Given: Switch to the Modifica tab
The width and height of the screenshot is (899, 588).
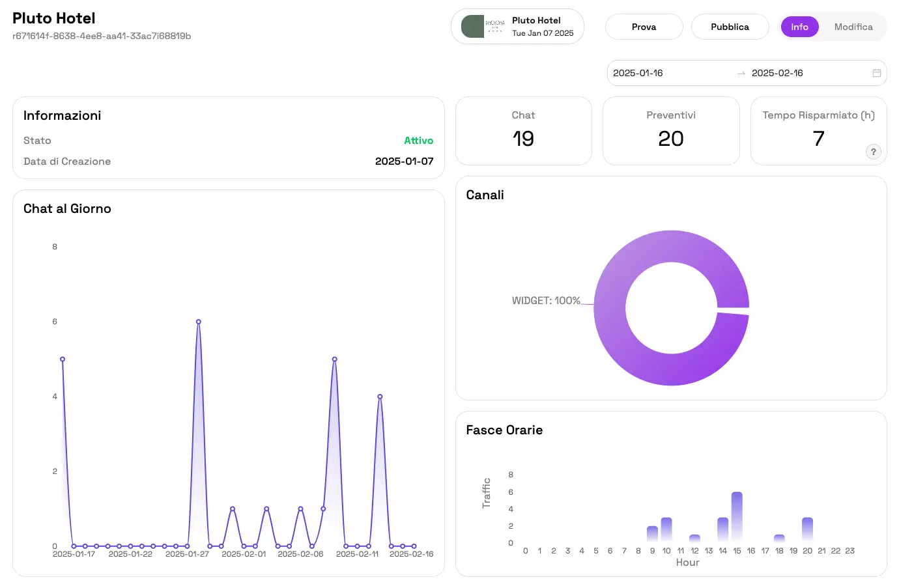Looking at the screenshot, I should point(853,27).
